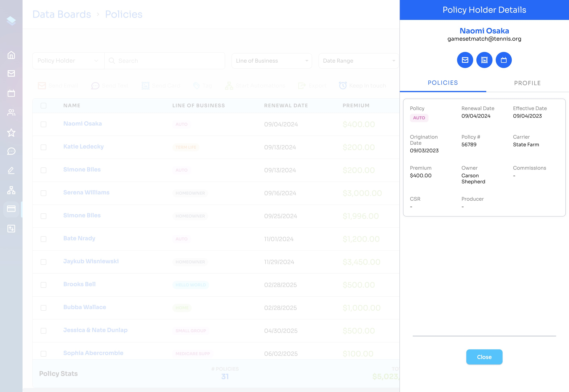Open Naomi Osaka name in details panel header
The height and width of the screenshot is (392, 569).
484,31
